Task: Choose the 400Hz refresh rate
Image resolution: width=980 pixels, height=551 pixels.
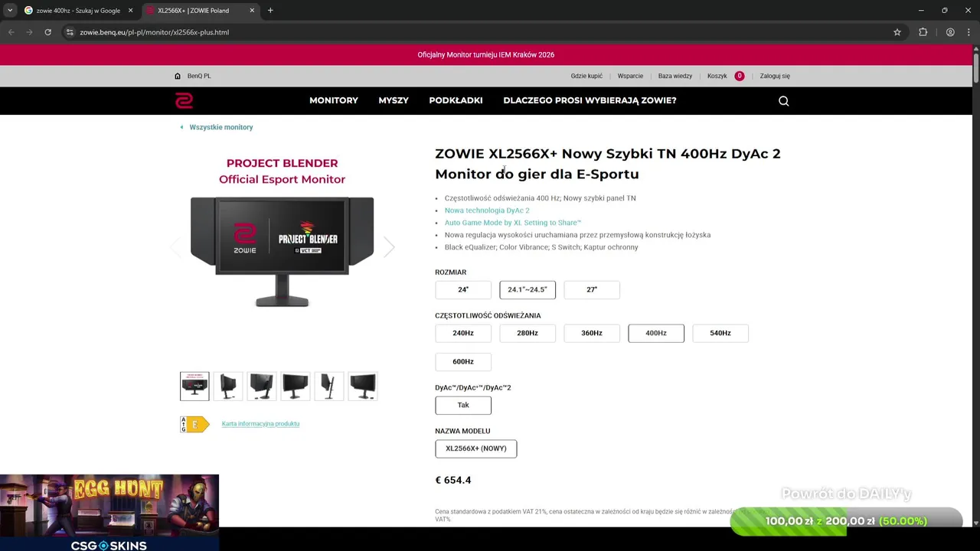Action: point(656,333)
